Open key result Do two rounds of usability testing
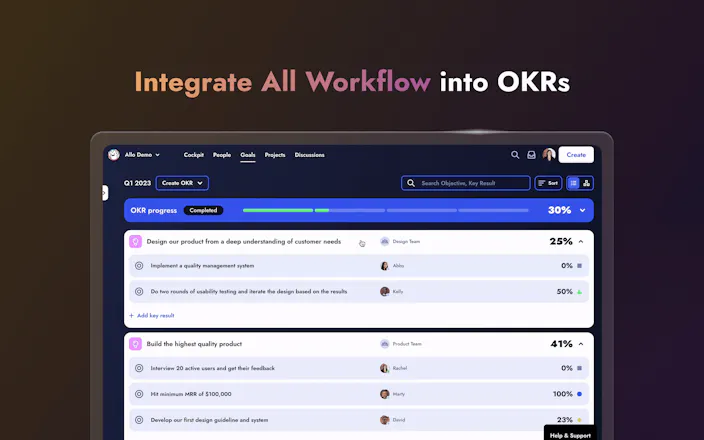This screenshot has width=704, height=440. 249,292
